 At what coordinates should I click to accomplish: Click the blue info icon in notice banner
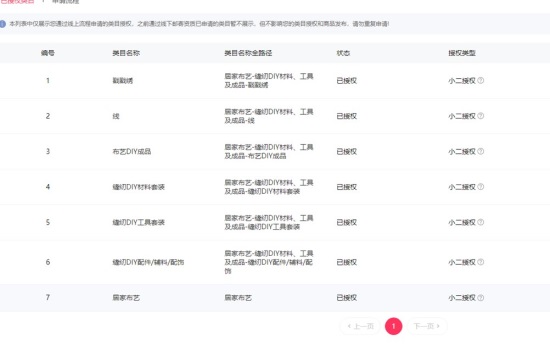point(2,24)
